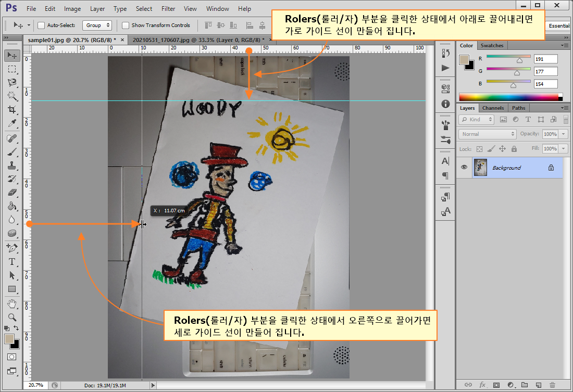Open status bar info arrow
The height and width of the screenshot is (392, 573).
click(x=153, y=385)
